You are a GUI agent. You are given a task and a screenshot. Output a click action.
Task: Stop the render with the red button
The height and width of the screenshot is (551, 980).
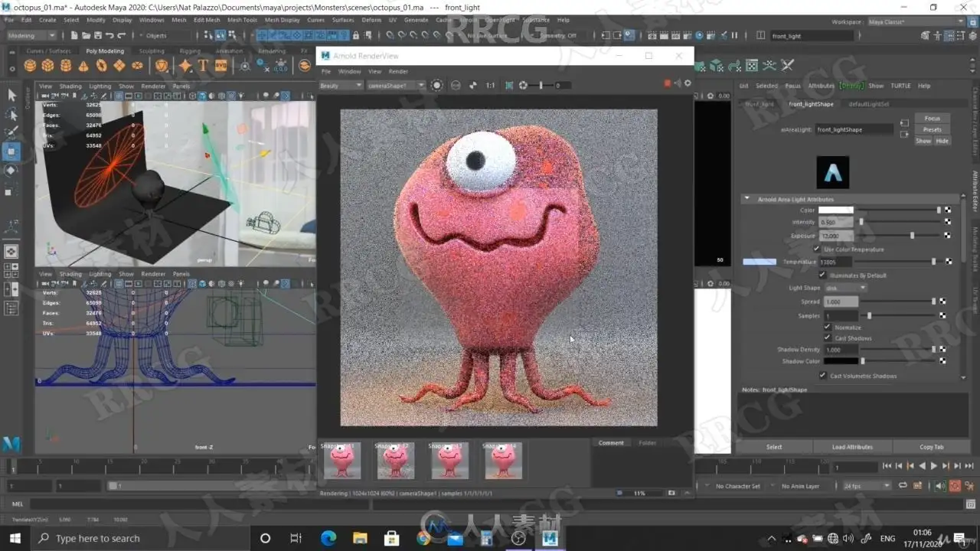click(667, 83)
